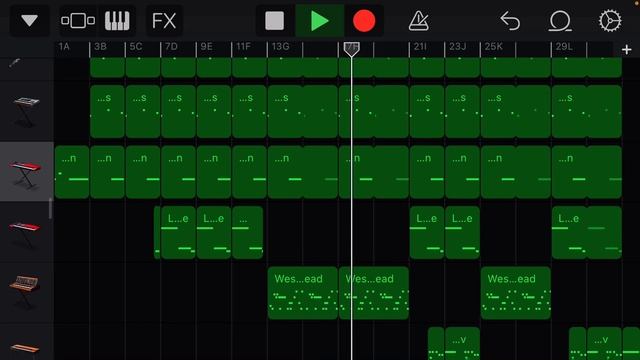Jump to ruler section 3B
Screen dimensions: 640x360
point(100,47)
